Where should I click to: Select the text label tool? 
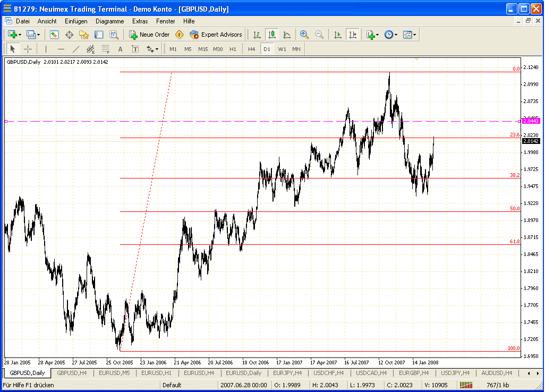point(120,49)
